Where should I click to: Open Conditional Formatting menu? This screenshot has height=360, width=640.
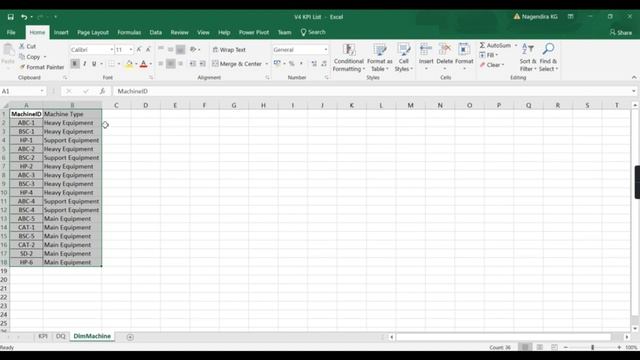[349, 58]
